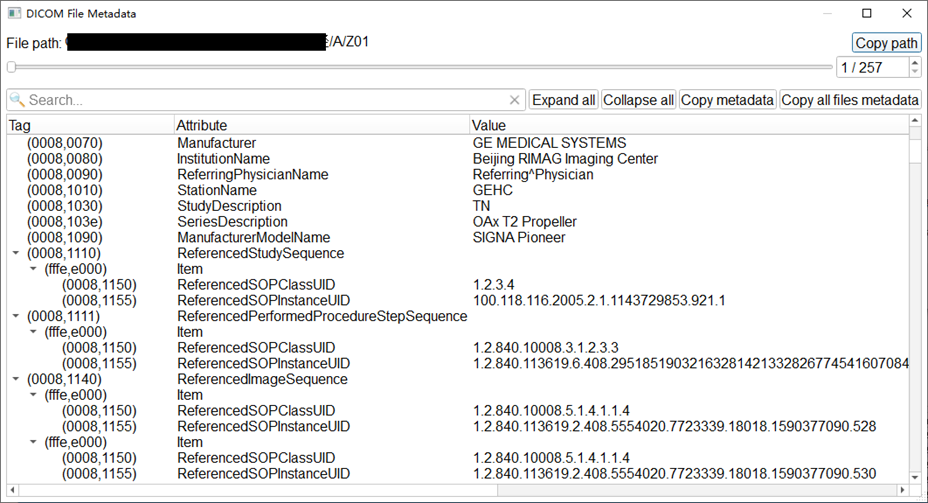Collapse the ReferencedStudySequence tree node
Viewport: 928px width, 503px height.
tap(15, 254)
